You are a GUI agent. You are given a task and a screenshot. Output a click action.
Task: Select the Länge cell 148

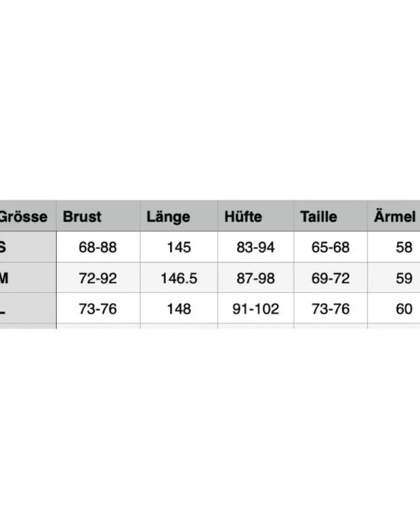click(x=179, y=309)
